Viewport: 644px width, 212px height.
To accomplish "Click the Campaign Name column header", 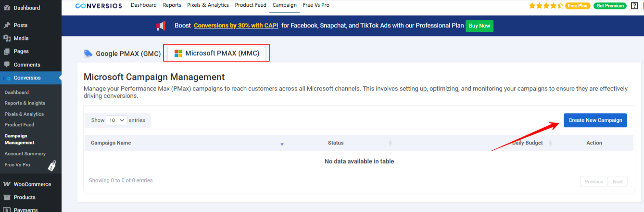I will click(111, 143).
